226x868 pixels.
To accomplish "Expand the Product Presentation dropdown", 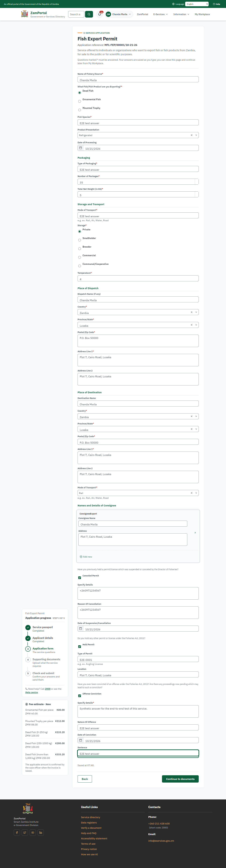I will point(196,135).
